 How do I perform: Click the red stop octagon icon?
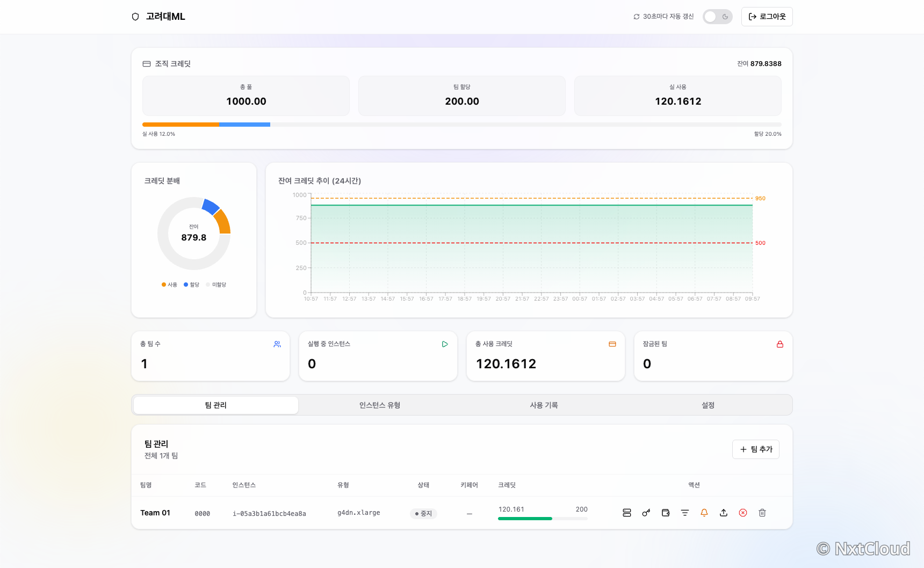pyautogui.click(x=743, y=513)
